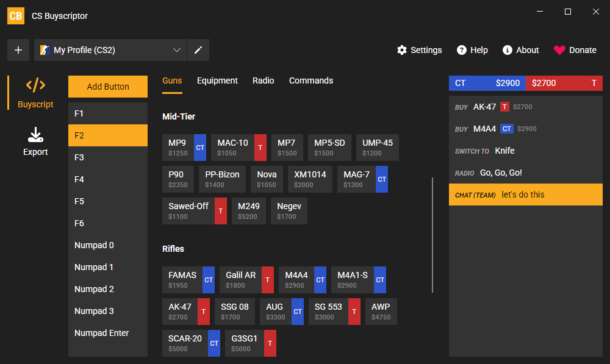The height and width of the screenshot is (364, 610).
Task: Click the Donate heart
Action: pyautogui.click(x=575, y=50)
